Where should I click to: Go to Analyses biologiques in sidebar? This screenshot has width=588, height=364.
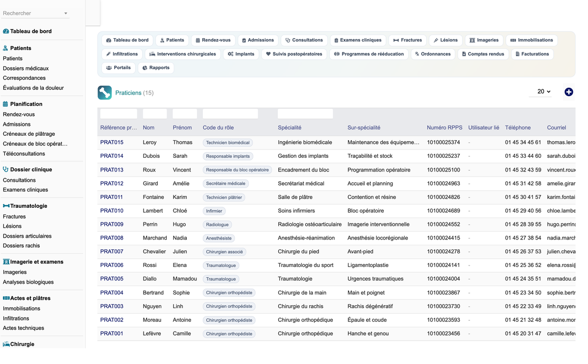tap(28, 282)
